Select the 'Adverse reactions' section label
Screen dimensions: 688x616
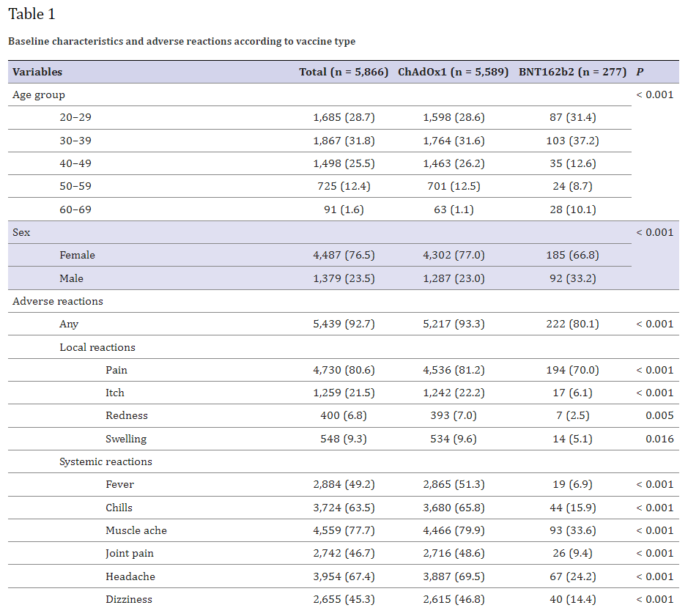(58, 302)
